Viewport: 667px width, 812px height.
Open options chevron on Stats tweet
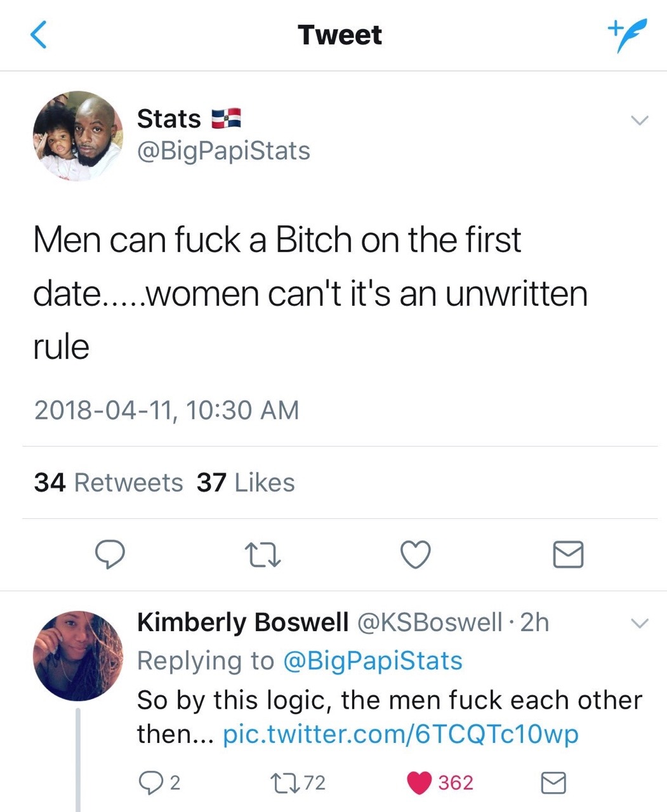(640, 120)
